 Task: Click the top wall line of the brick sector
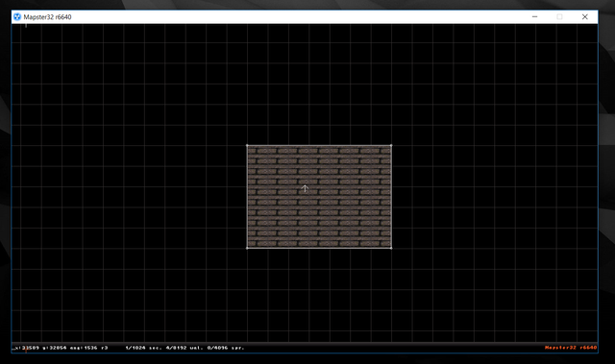[x=319, y=145]
